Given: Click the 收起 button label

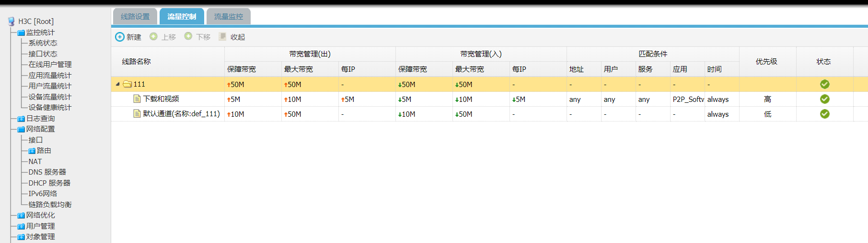Looking at the screenshot, I should pyautogui.click(x=238, y=37).
